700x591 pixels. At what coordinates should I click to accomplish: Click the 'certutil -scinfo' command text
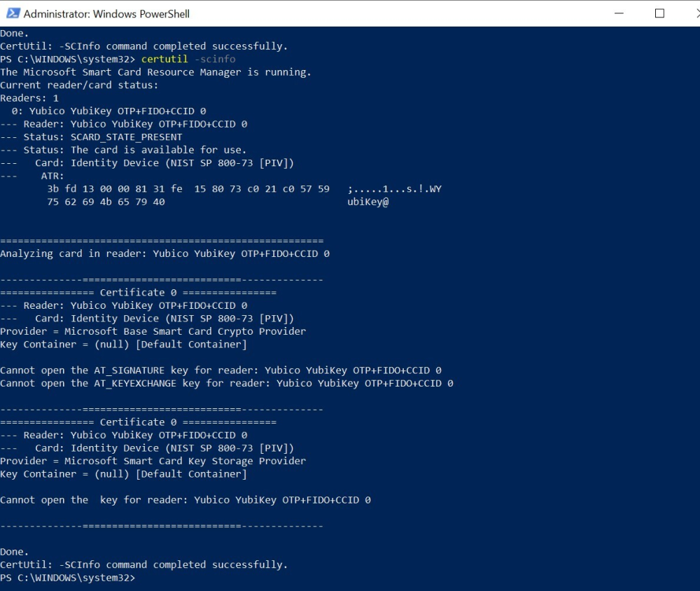click(188, 59)
